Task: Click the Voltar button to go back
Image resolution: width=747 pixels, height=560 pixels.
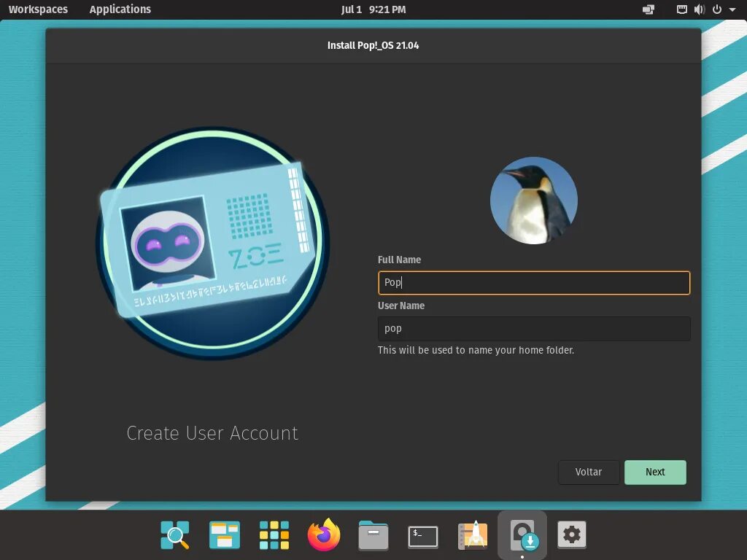Action: click(589, 472)
